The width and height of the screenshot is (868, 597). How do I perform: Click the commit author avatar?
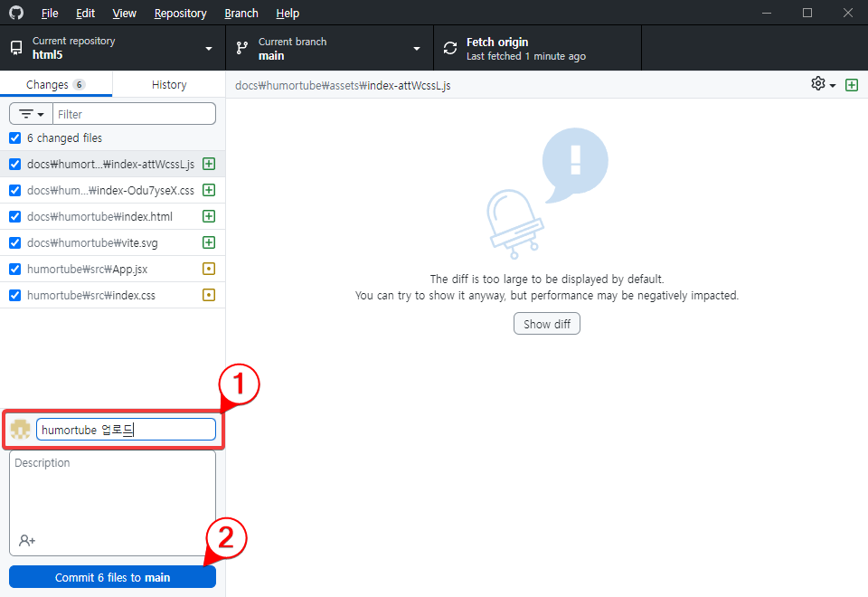click(x=20, y=430)
